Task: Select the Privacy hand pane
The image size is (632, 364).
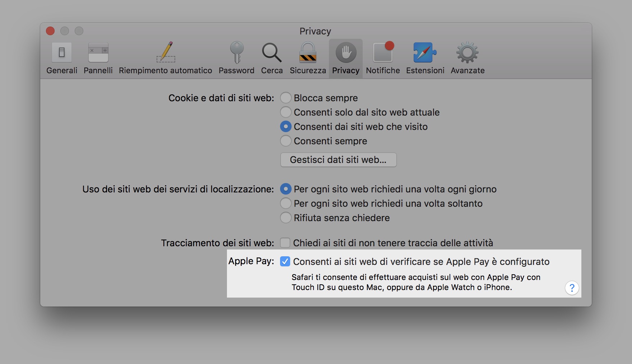Action: 346,59
